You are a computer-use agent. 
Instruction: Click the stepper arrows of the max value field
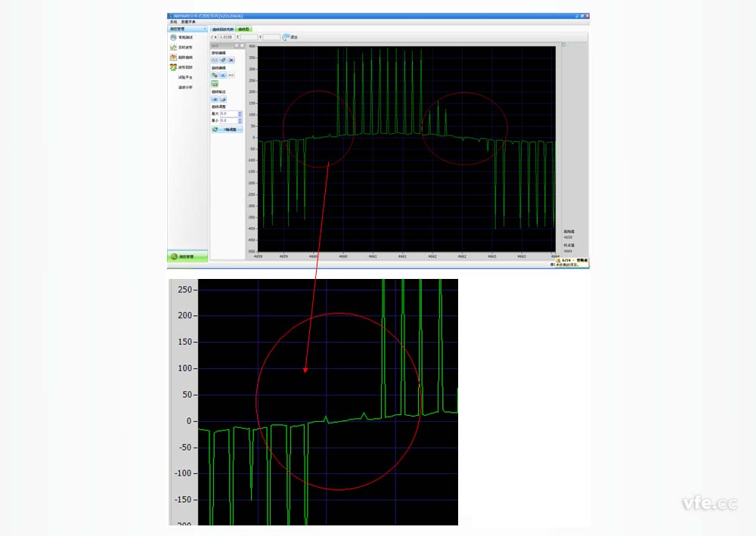[x=240, y=113]
